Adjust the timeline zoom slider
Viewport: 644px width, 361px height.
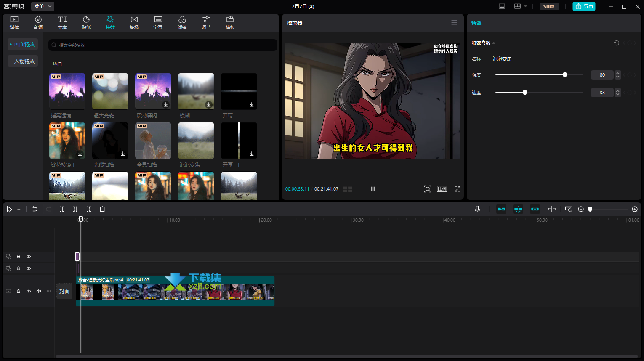[x=608, y=209]
